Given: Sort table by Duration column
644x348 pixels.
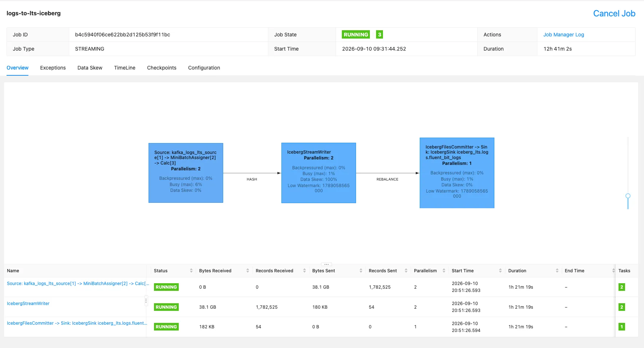Looking at the screenshot, I should [557, 270].
